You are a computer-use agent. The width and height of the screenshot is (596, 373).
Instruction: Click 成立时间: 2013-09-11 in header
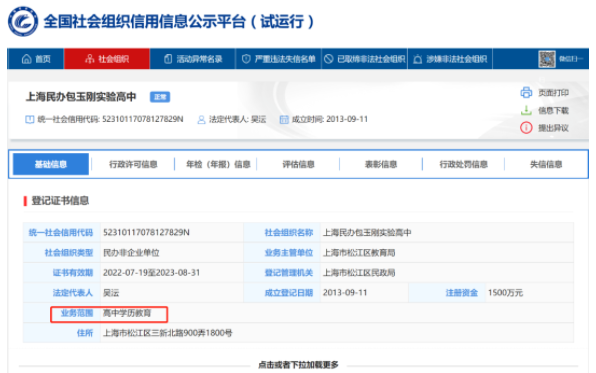(x=330, y=119)
